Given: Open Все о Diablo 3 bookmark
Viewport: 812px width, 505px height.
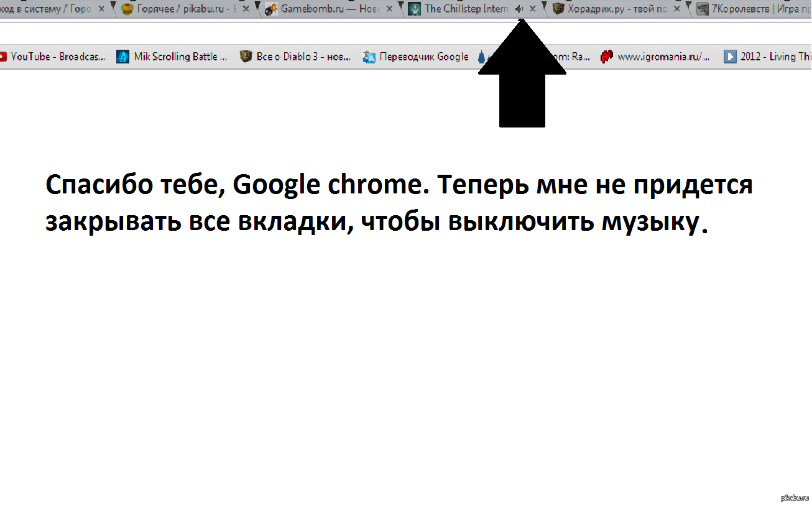Looking at the screenshot, I should tap(295, 57).
